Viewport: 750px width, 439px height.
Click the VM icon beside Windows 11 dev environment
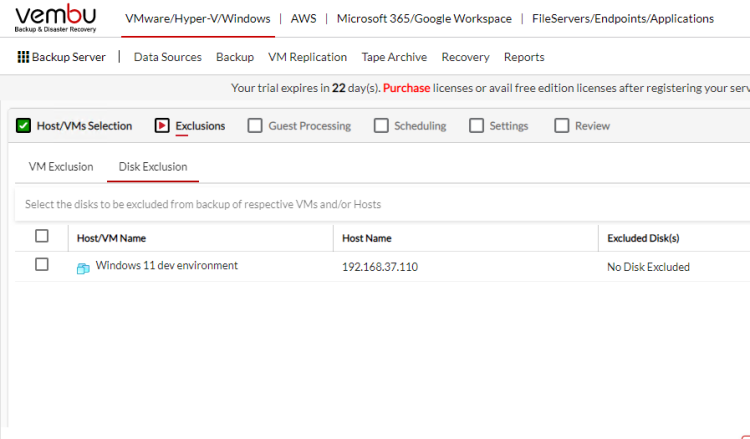(83, 267)
